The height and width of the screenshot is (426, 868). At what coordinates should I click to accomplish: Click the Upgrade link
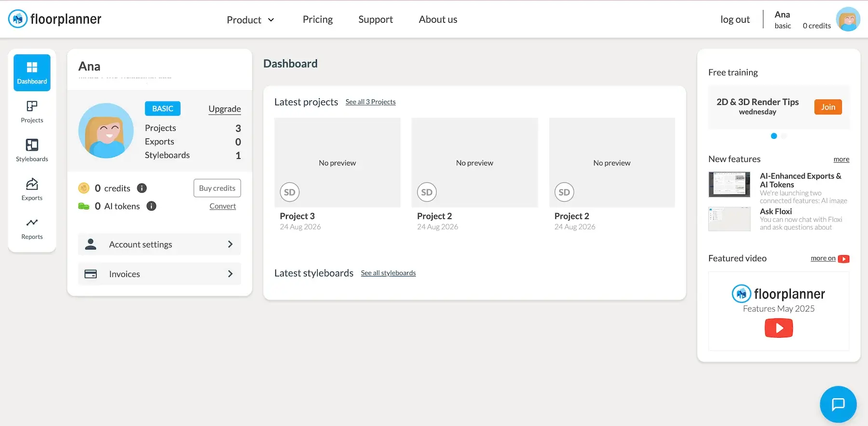click(x=225, y=109)
